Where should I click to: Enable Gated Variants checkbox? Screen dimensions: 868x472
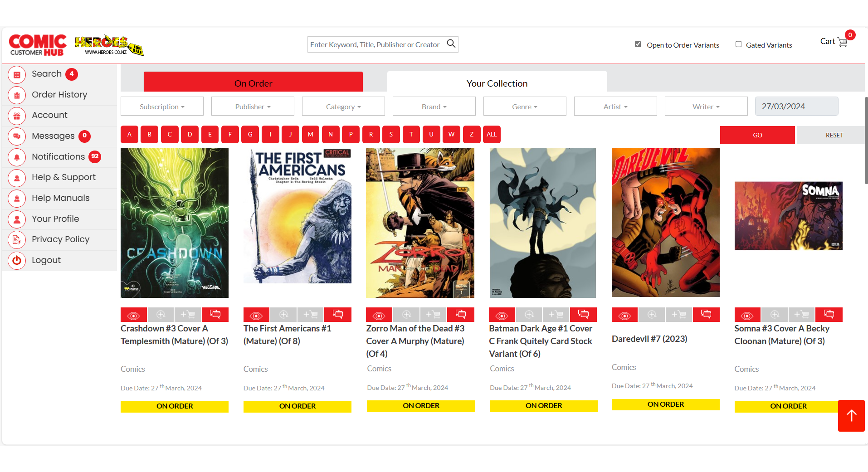click(x=738, y=44)
